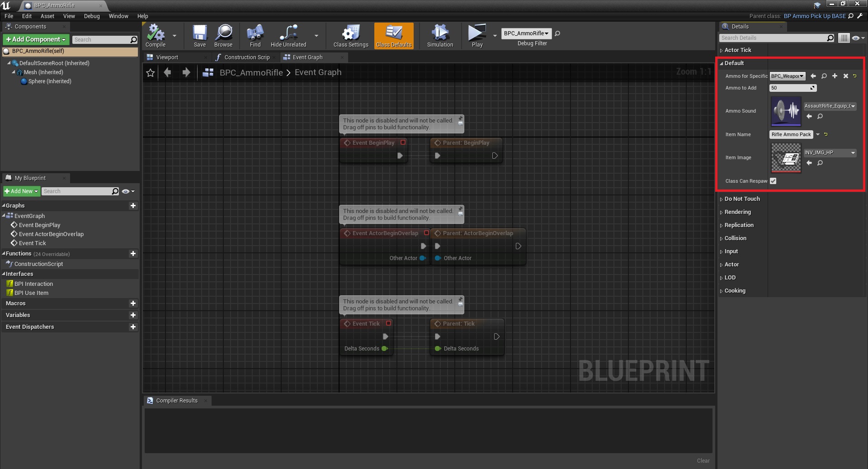Uncheck Class Can Respawn checkbox

[773, 181]
